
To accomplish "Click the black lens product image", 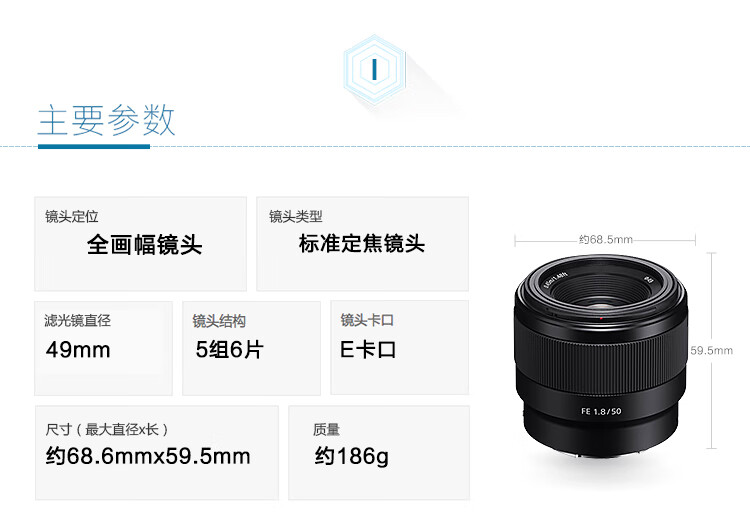I will click(601, 355).
